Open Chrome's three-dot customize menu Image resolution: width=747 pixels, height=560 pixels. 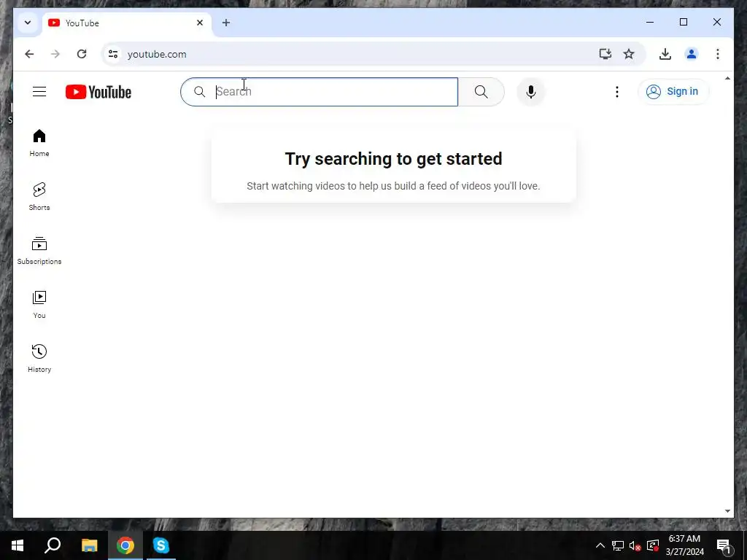click(x=718, y=54)
